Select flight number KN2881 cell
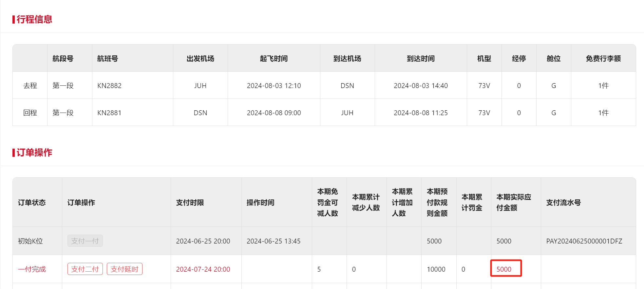 point(109,113)
